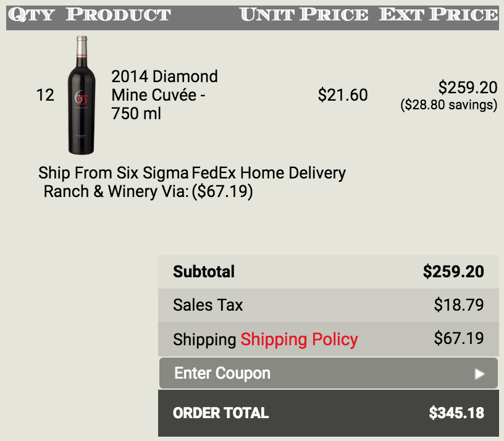This screenshot has width=504, height=441.
Task: Click the $28.80 savings text
Action: 448,105
